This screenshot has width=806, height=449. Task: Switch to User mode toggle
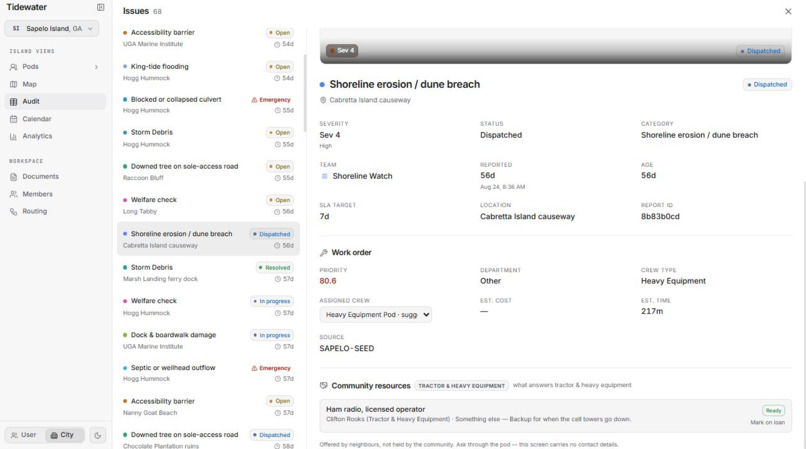24,435
